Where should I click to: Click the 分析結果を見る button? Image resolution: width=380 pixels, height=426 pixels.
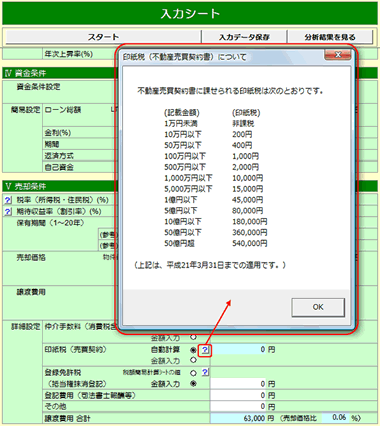(x=330, y=37)
